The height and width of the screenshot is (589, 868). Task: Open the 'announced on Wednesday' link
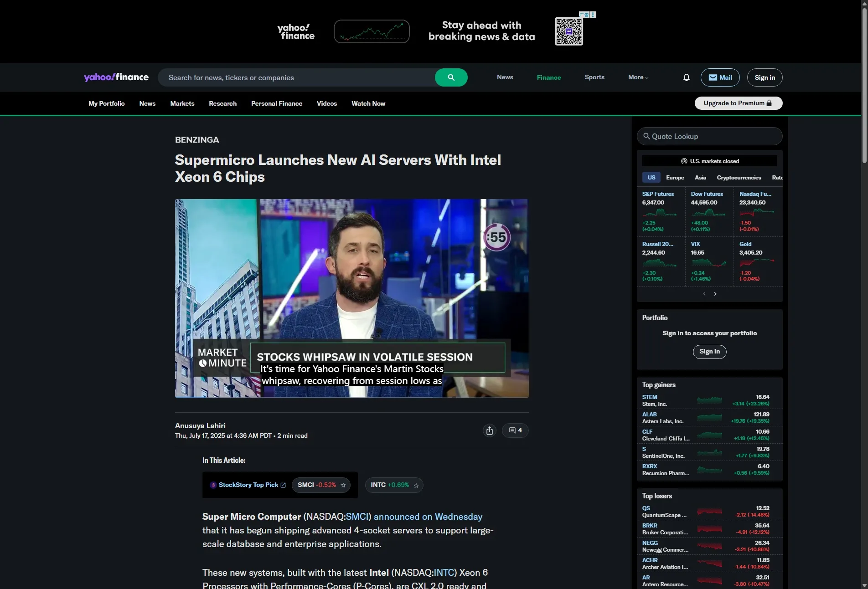[x=428, y=517]
